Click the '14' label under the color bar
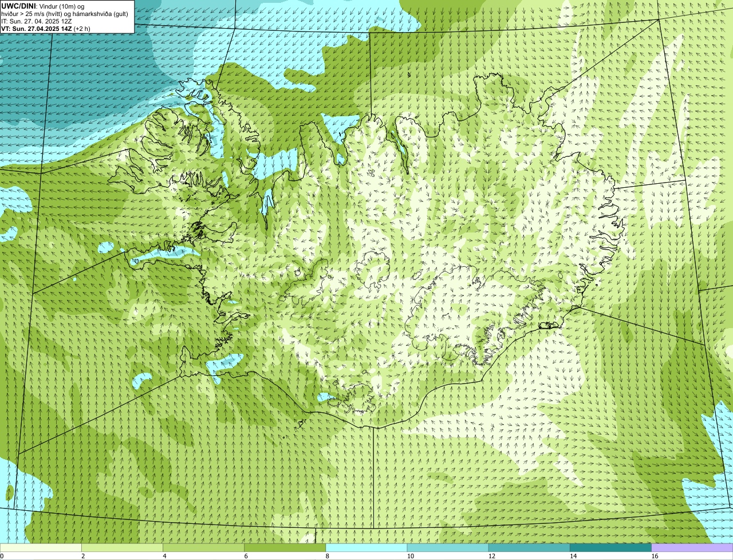 click(573, 556)
